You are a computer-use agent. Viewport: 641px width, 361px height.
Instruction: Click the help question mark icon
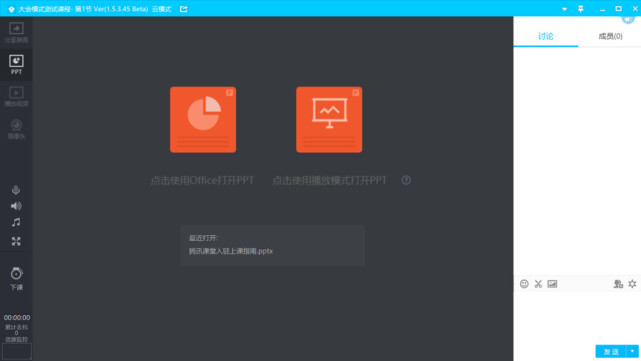(x=406, y=180)
